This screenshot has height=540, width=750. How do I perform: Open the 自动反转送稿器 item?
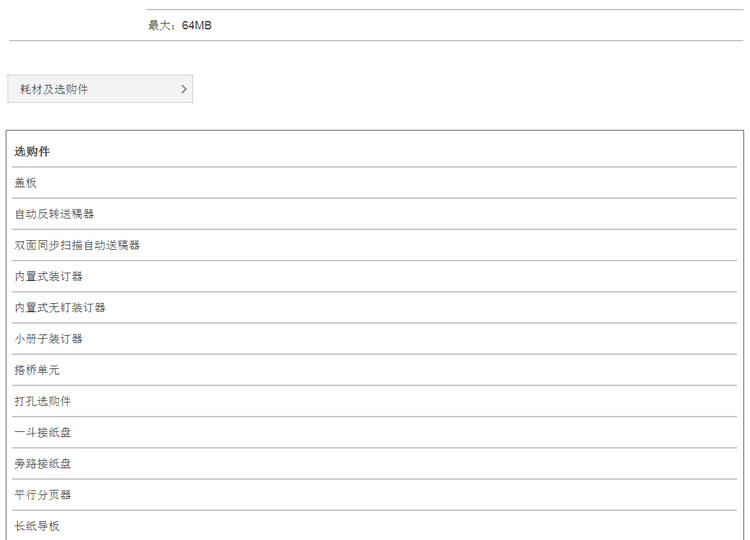point(375,214)
